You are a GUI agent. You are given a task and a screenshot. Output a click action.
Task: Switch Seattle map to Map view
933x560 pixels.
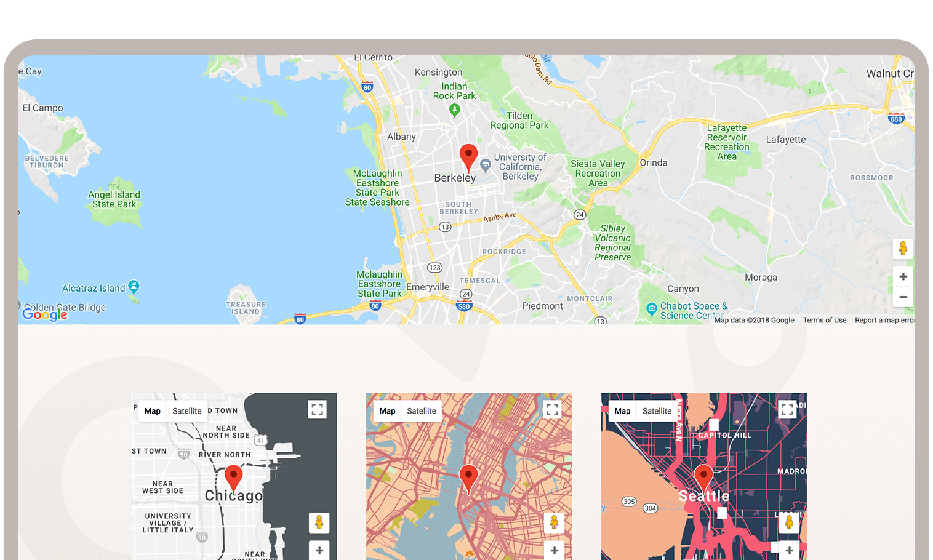[x=622, y=411]
